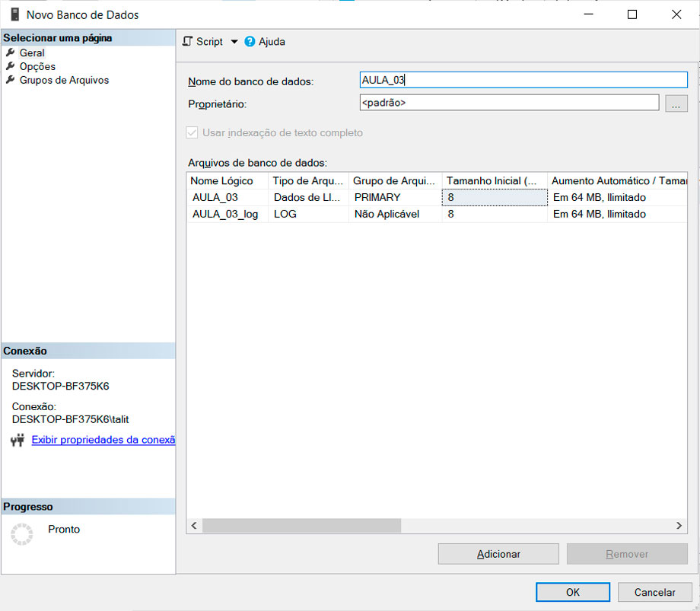This screenshot has width=700, height=611.
Task: Click the Nome Lógico column header
Action: pyautogui.click(x=228, y=181)
